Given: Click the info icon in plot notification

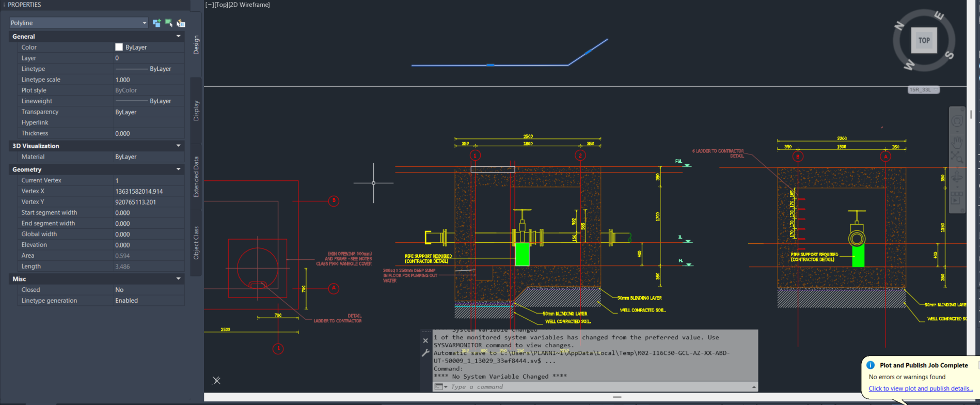Looking at the screenshot, I should [x=871, y=365].
